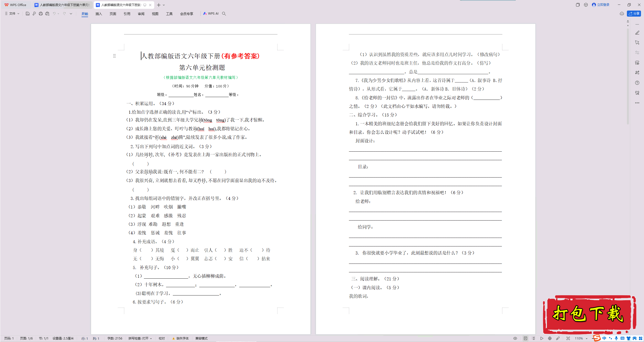Click Sogou soft keyboard icon
Image resolution: width=644 pixels, height=342 pixels.
622,338
